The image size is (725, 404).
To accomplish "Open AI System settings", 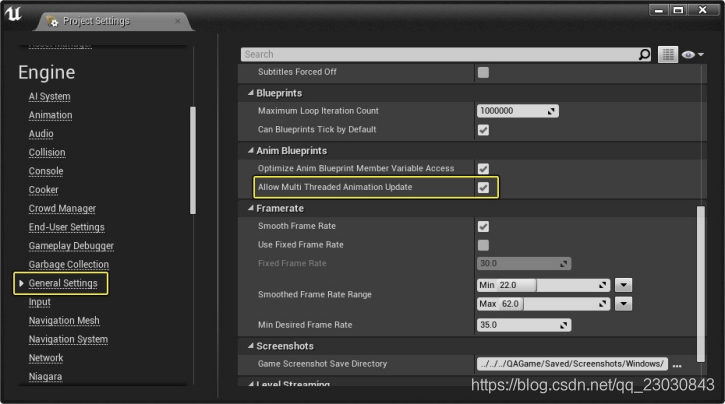I will [49, 97].
